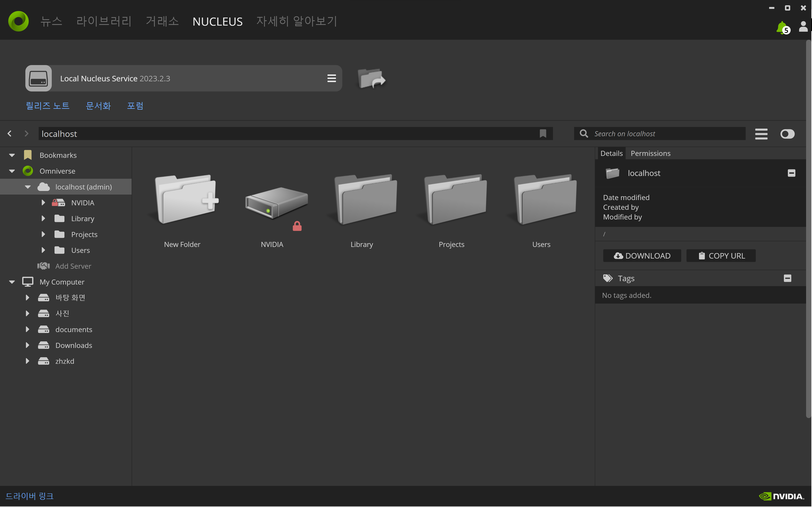Click the search magnifier icon

(584, 134)
